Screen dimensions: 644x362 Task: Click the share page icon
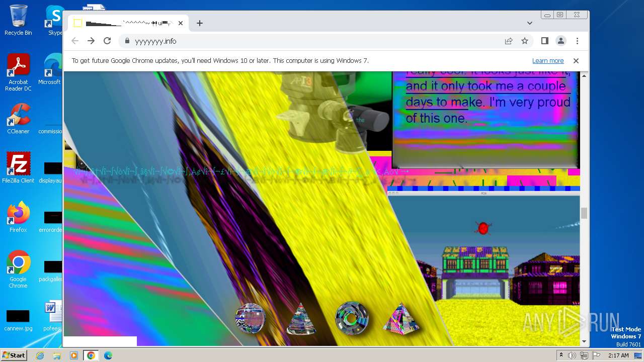[x=509, y=41]
